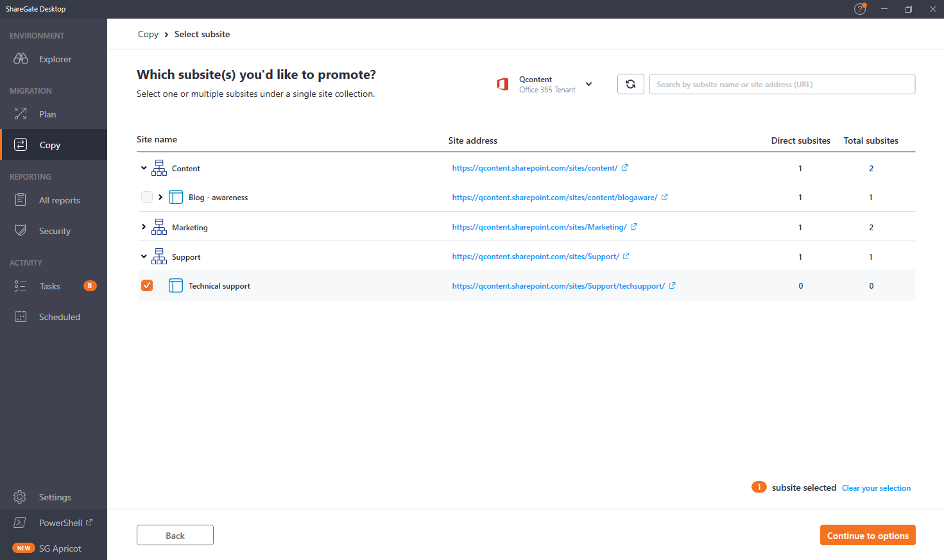Open the Qcontent tenant dropdown

(588, 84)
